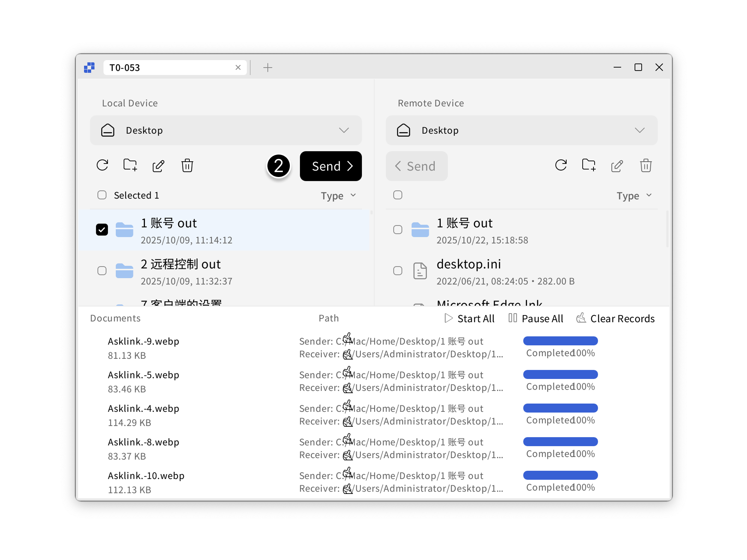Viewport: 747px width, 560px height.
Task: Open a new session tab
Action: (267, 68)
